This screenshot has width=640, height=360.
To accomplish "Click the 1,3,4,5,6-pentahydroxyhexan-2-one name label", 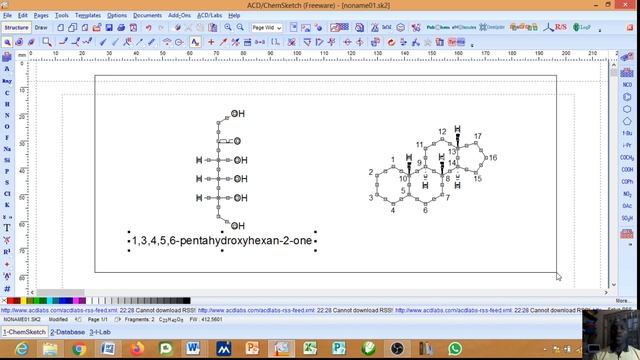I will click(222, 241).
